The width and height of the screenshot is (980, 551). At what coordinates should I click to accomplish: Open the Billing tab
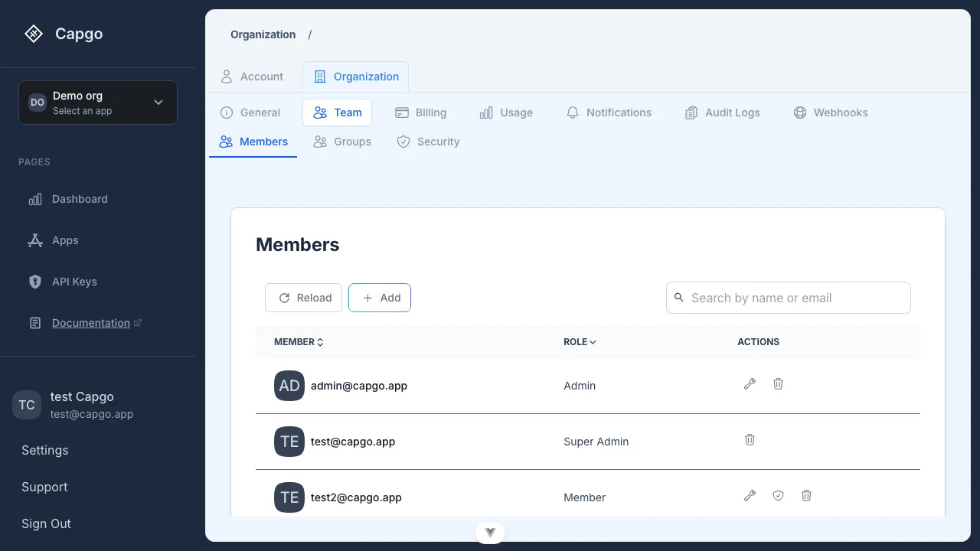point(420,112)
